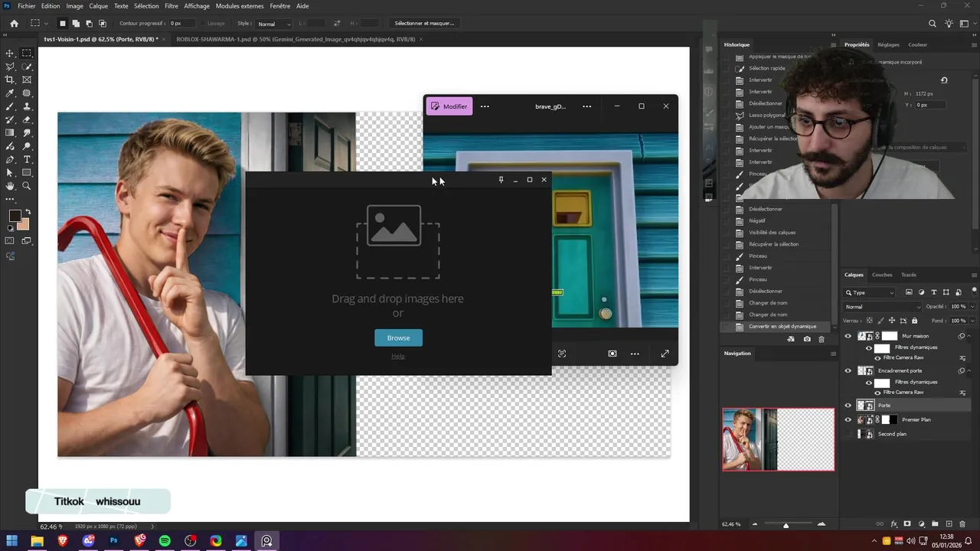Open the Fond value dropdown arrow

tap(972, 321)
